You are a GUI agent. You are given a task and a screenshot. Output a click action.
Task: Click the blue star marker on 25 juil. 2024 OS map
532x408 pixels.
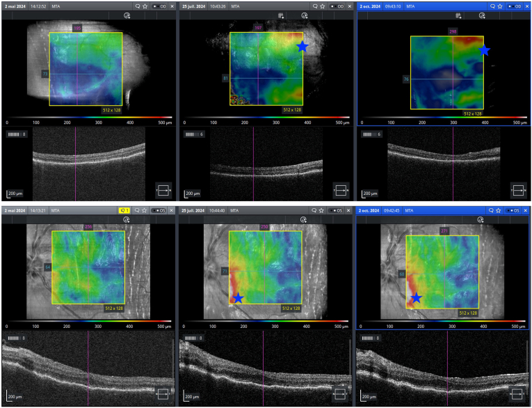point(239,298)
